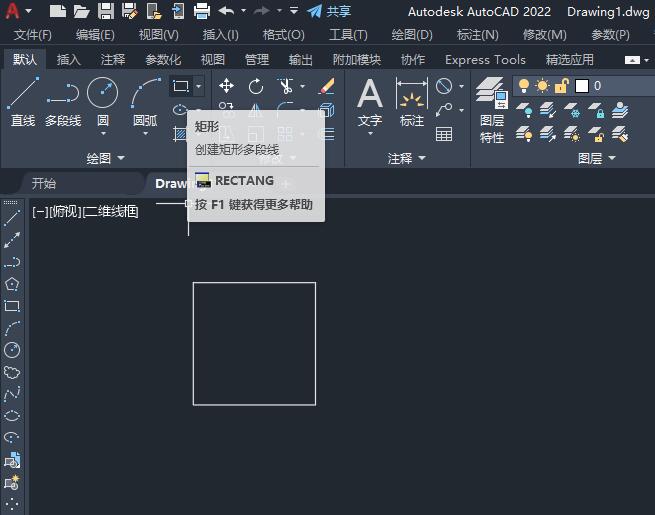Select the Polyline (多段线) ribbon tool
The width and height of the screenshot is (655, 515).
63,102
